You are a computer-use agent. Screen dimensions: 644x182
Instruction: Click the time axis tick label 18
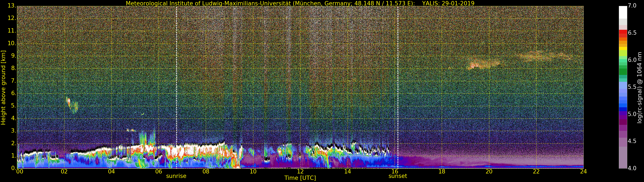442,172
